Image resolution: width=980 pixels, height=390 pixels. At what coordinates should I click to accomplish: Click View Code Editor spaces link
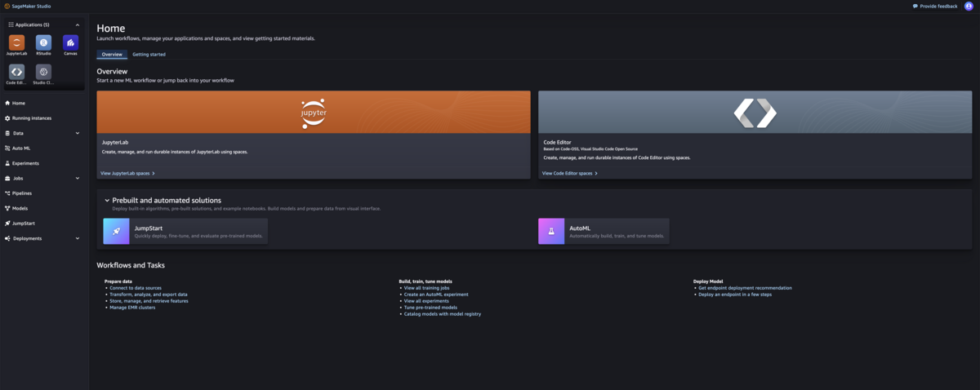point(570,173)
